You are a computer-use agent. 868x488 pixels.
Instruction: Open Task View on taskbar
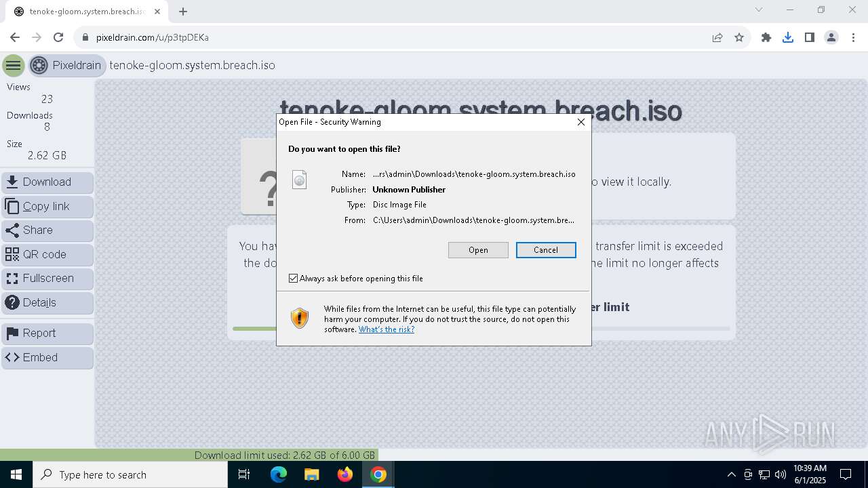(x=244, y=474)
